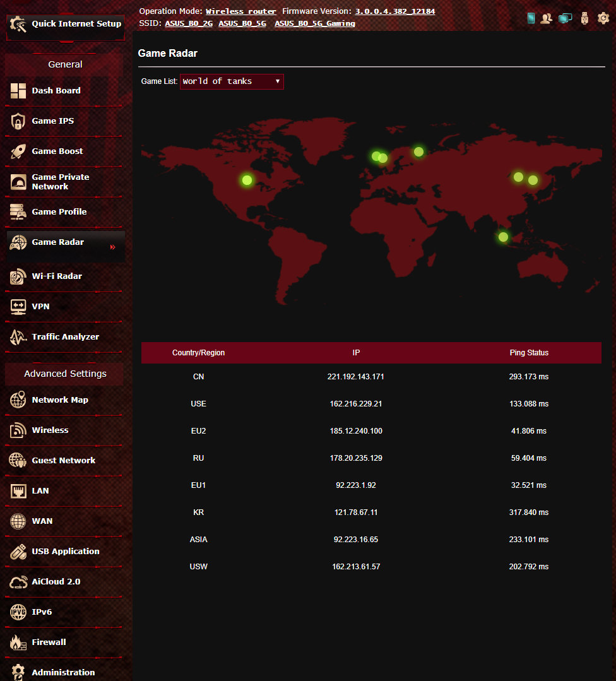Open the Administration gear icon

18,672
